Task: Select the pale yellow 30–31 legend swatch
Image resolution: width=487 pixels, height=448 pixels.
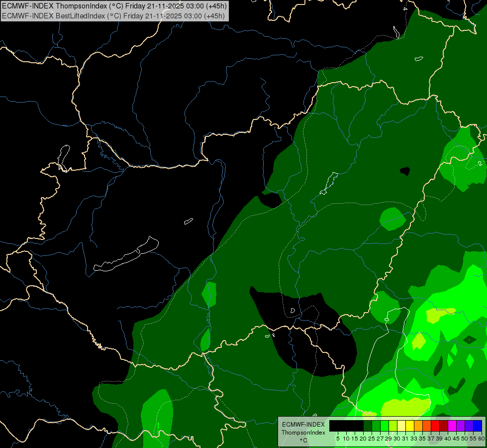Action: tap(401, 426)
